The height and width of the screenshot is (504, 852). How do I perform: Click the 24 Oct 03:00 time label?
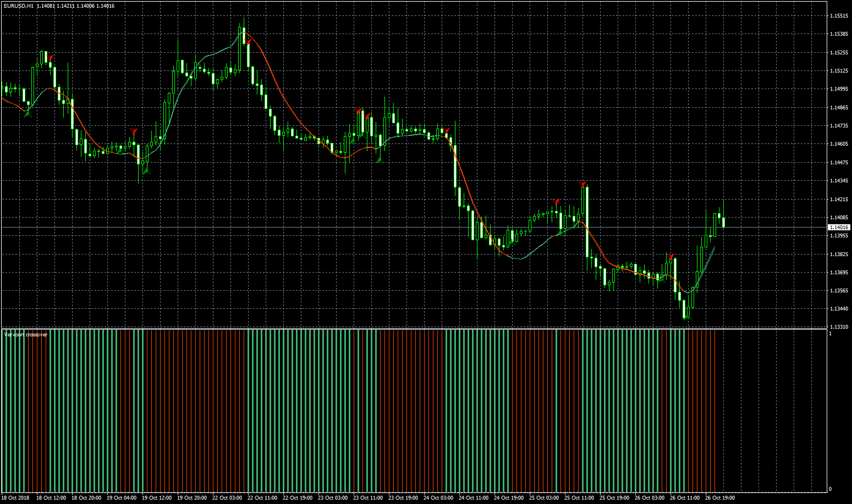438,498
